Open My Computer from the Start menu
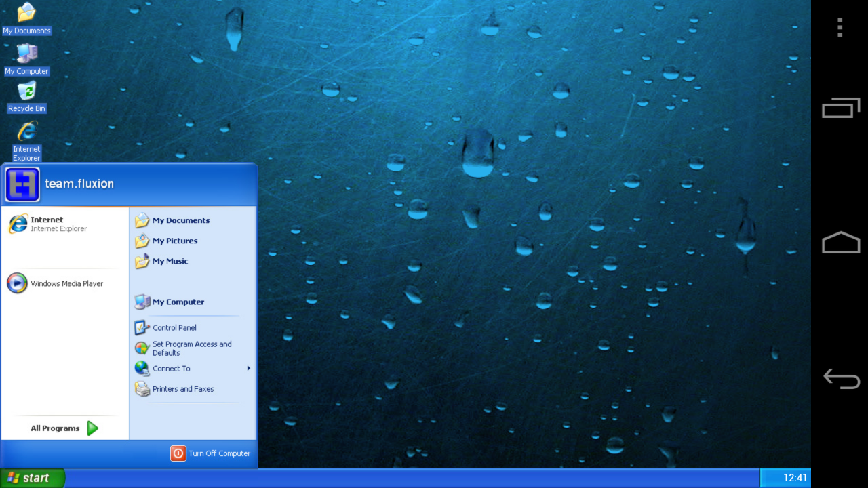Viewport: 868px width, 488px height. [x=178, y=302]
